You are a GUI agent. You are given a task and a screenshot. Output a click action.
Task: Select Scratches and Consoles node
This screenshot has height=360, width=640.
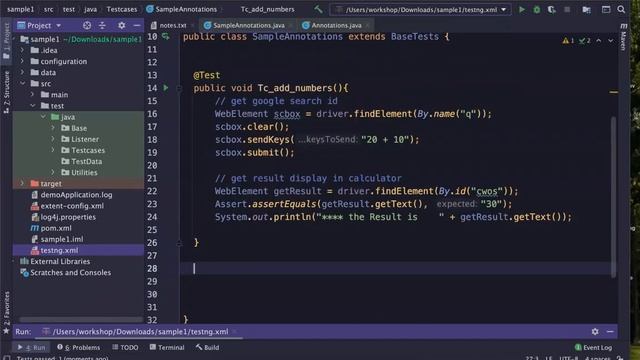point(70,273)
